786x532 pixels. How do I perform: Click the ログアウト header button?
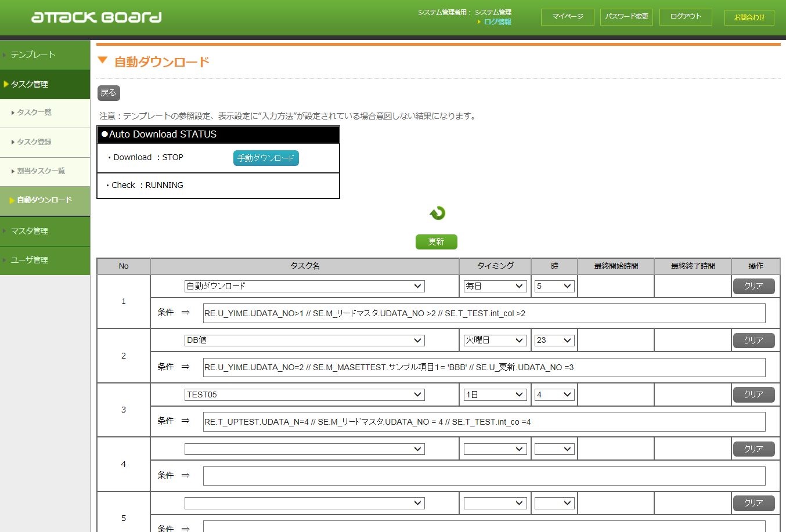(x=686, y=17)
